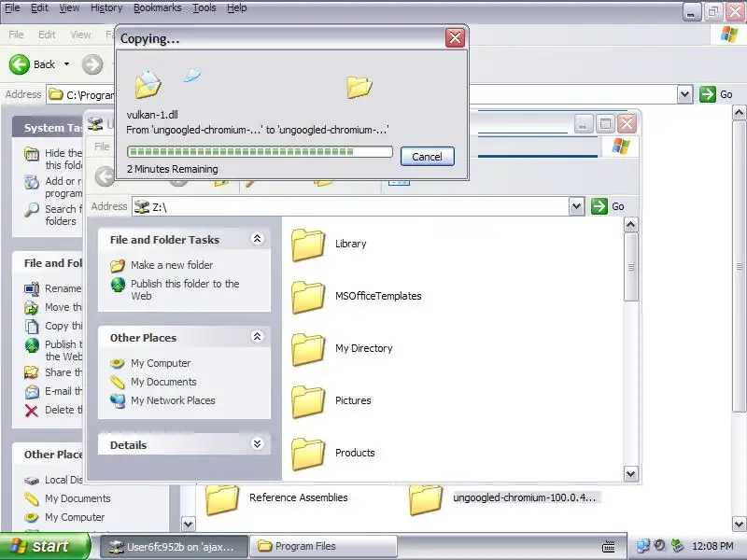Click the Start button

click(x=45, y=546)
